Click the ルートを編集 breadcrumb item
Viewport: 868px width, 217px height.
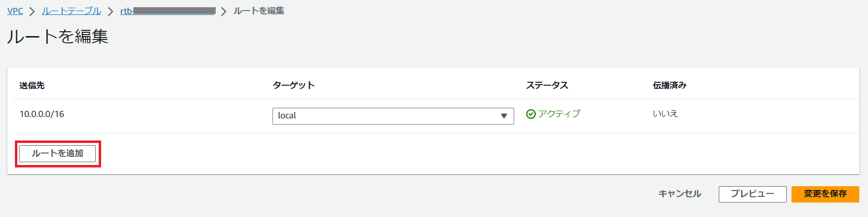pyautogui.click(x=259, y=11)
